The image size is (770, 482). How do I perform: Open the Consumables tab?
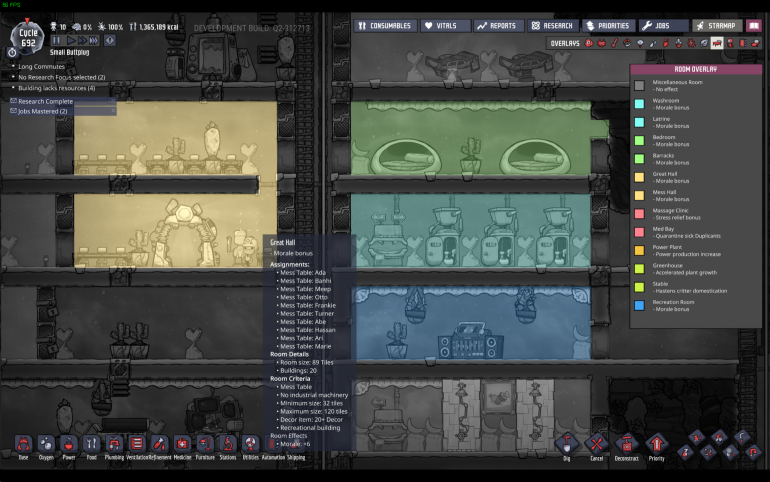383,25
